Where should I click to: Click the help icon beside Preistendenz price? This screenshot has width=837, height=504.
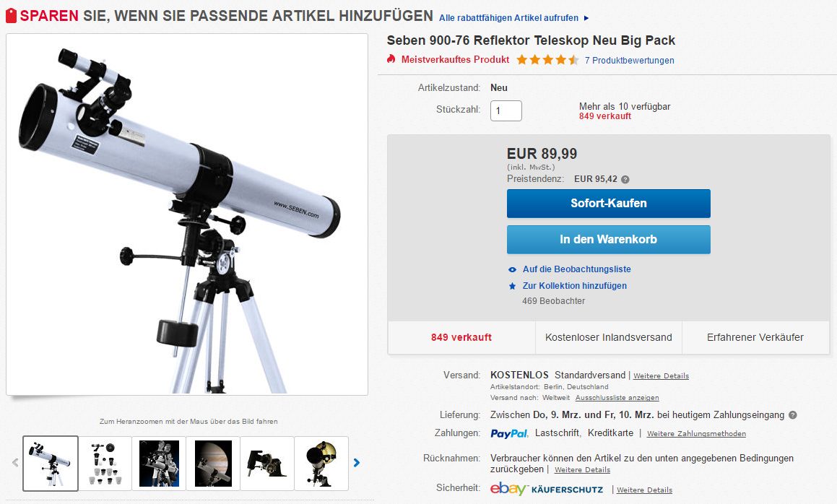click(625, 180)
